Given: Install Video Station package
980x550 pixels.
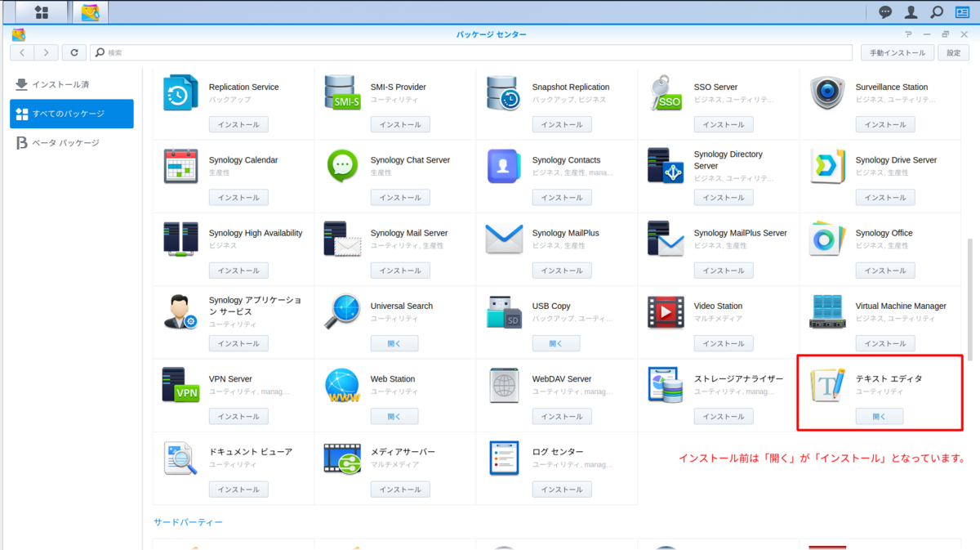Looking at the screenshot, I should click(724, 344).
